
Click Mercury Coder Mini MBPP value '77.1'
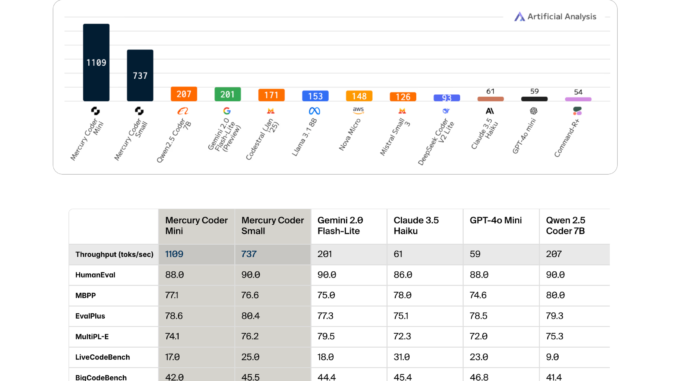[x=172, y=295]
